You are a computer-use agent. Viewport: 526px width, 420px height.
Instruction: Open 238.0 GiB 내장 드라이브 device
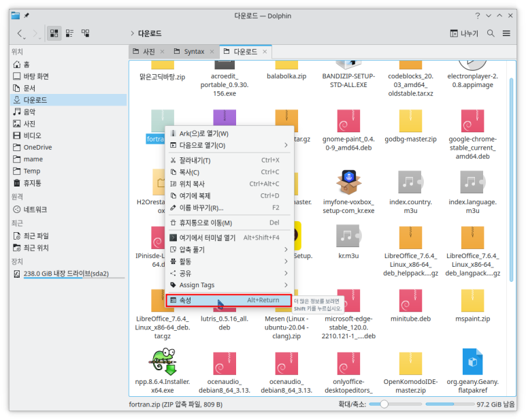point(69,274)
